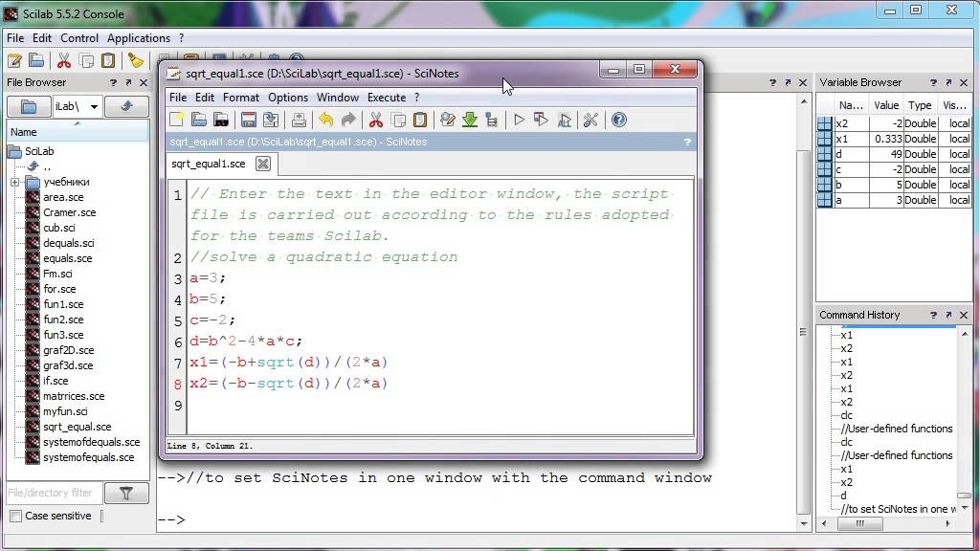The height and width of the screenshot is (551, 980).
Task: Print the script from SciNotes toolbar
Action: [299, 120]
